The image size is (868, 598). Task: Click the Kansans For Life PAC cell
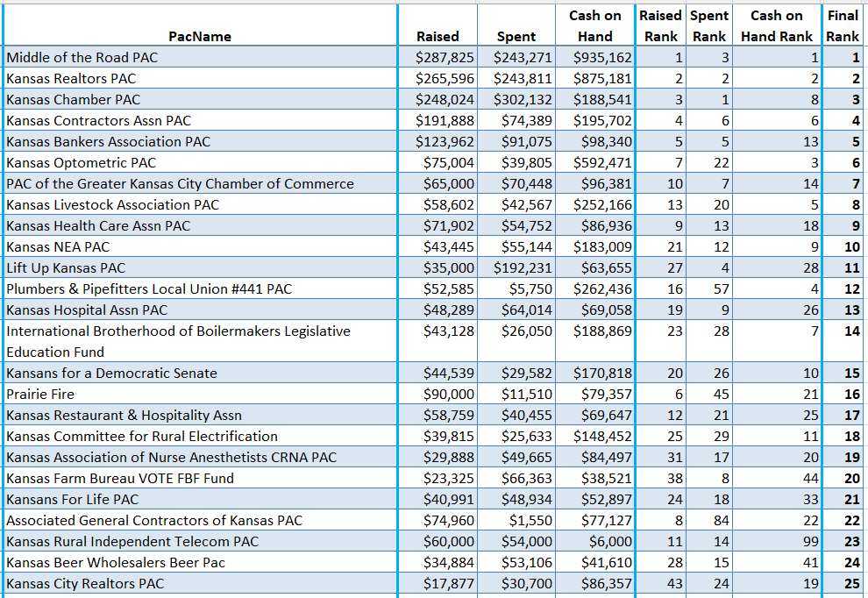pos(200,499)
